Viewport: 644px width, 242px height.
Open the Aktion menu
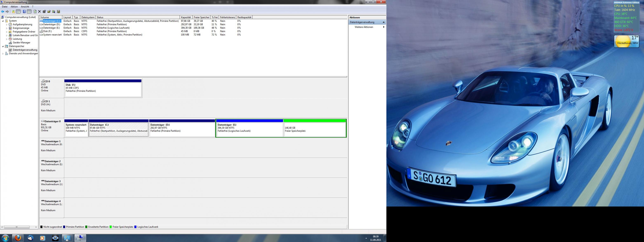point(14,7)
